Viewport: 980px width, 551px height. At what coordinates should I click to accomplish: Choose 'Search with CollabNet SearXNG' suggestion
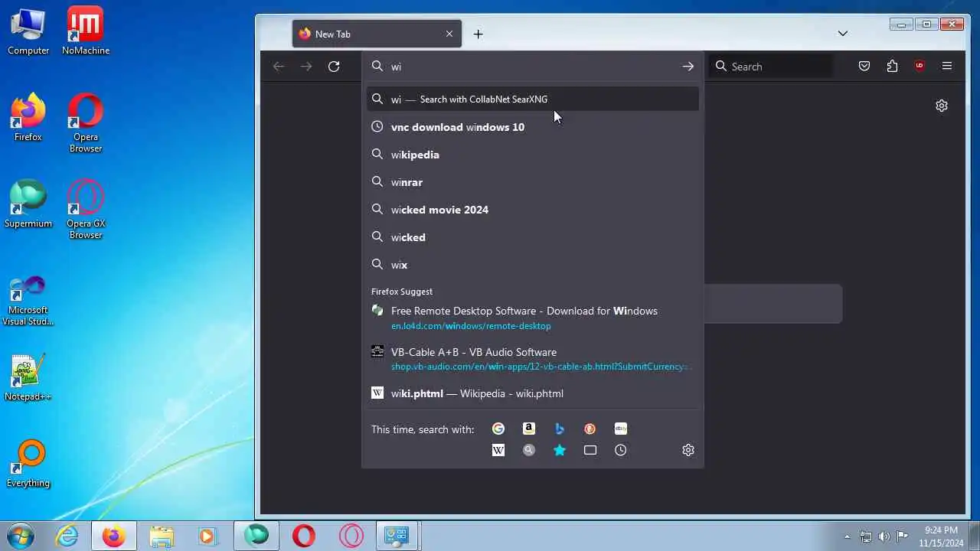(533, 99)
